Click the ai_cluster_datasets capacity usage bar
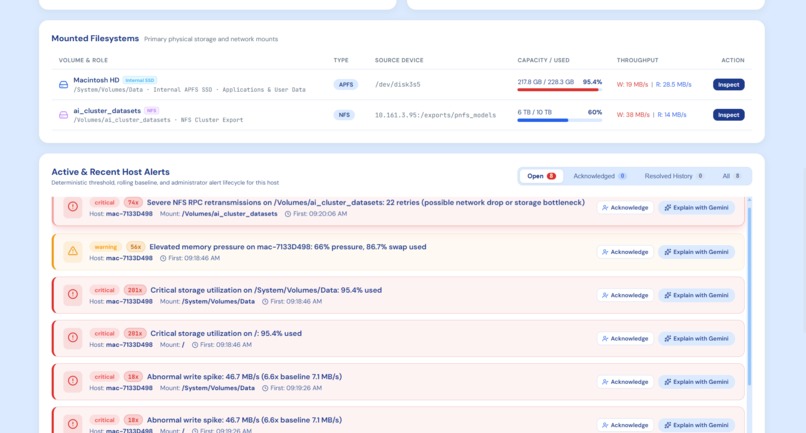The width and height of the screenshot is (806, 433). (x=559, y=120)
